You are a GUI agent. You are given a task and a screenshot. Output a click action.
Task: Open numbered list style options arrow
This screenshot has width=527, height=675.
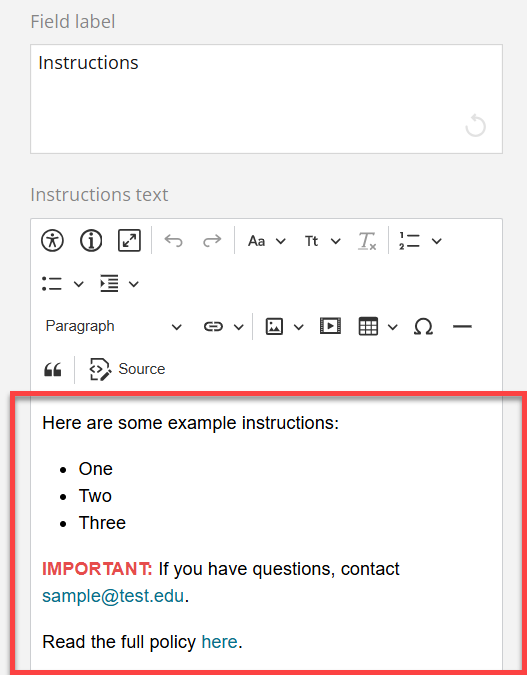(437, 241)
